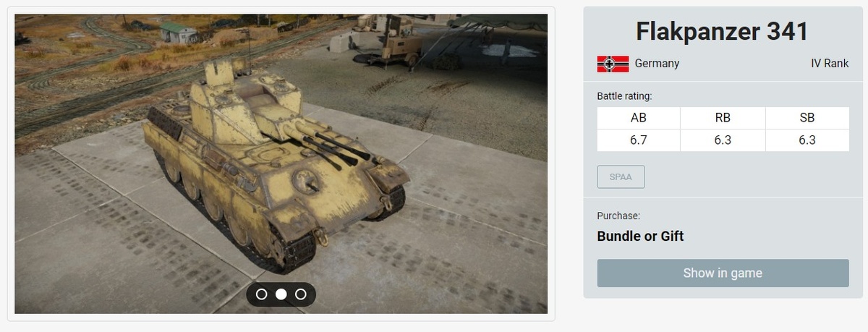
Task: Select the first carousel dot indicator
Action: (262, 294)
